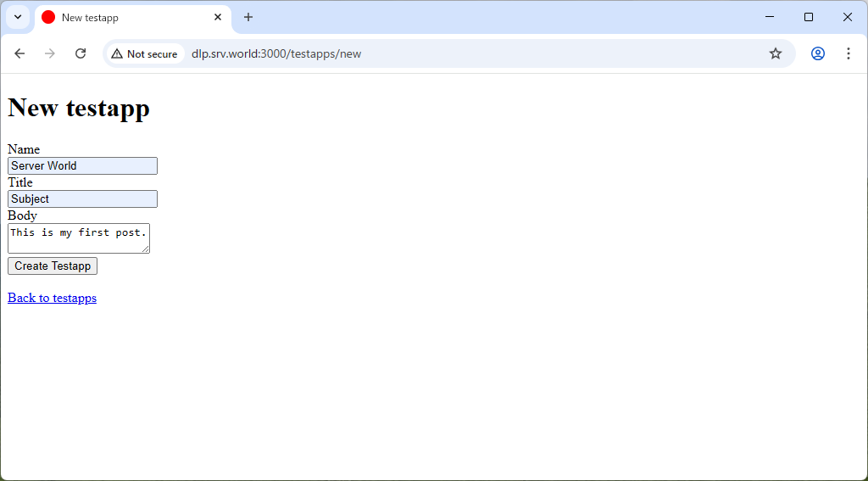The image size is (868, 481).
Task: Minimize the browser window
Action: [770, 17]
